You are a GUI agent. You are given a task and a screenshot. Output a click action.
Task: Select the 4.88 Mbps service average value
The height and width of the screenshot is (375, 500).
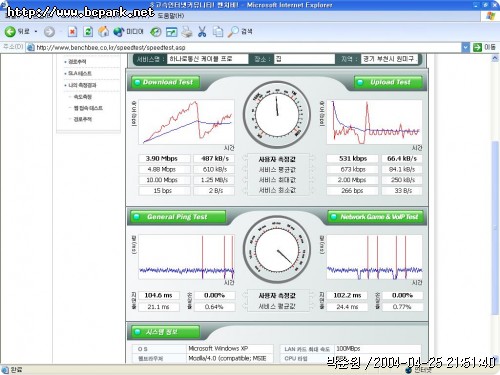point(164,169)
